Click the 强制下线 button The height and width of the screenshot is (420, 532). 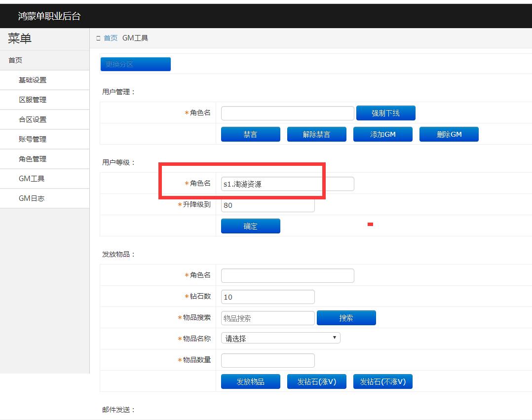pyautogui.click(x=385, y=113)
